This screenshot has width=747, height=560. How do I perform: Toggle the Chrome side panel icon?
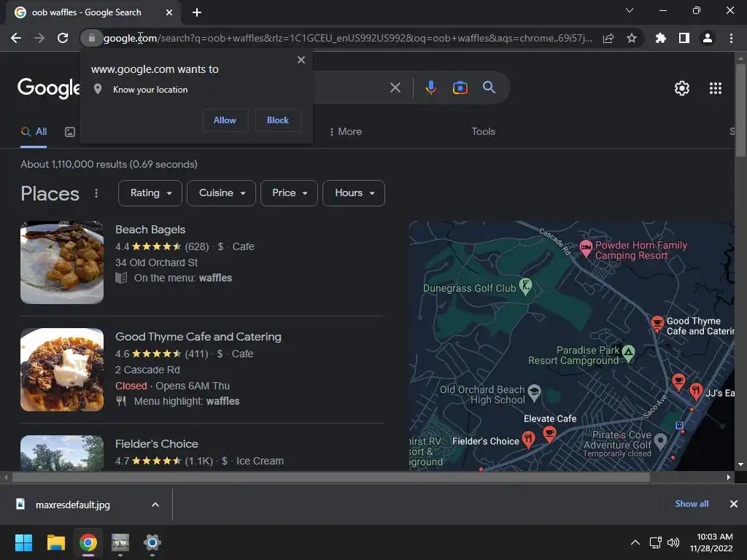click(x=684, y=38)
